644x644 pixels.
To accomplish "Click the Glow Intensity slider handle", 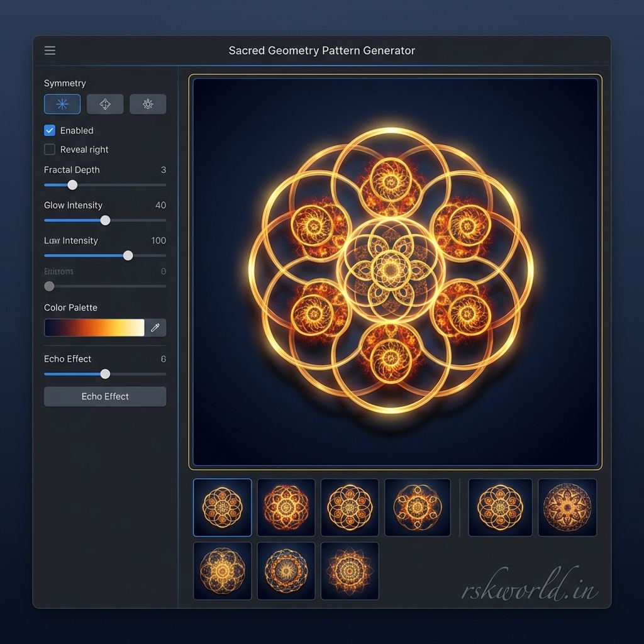I will tap(104, 221).
